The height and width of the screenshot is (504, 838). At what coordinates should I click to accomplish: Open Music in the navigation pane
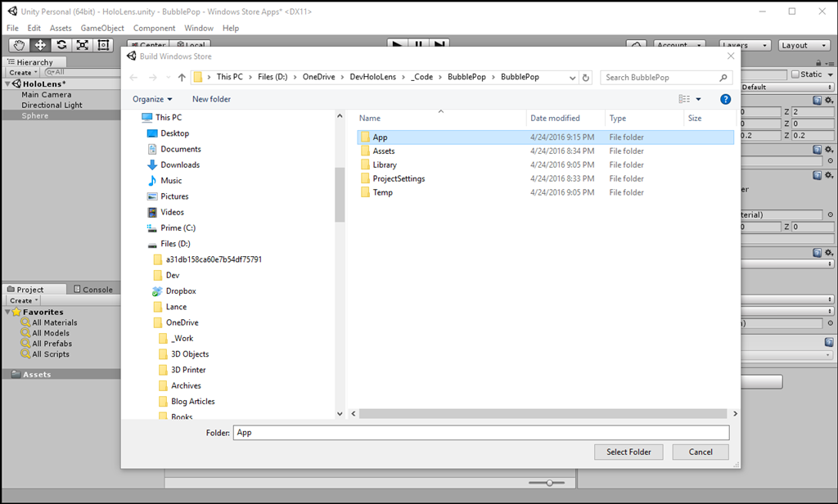point(171,181)
